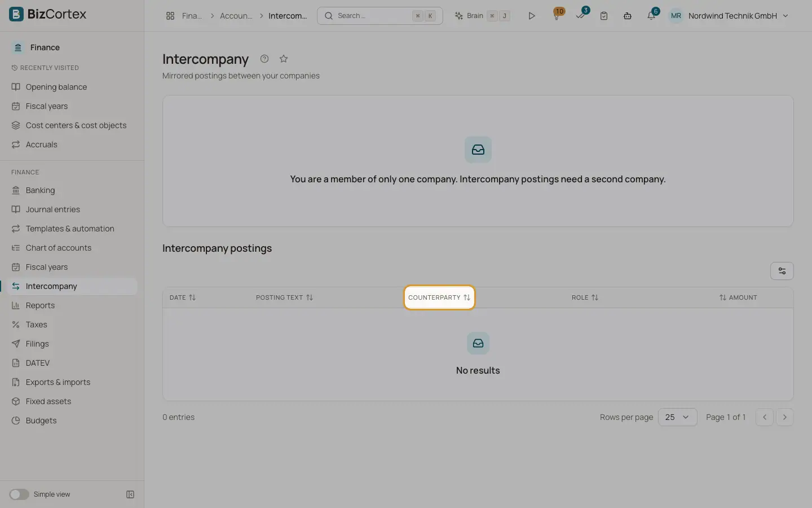Click the clipboard check icon in top bar

pos(604,16)
